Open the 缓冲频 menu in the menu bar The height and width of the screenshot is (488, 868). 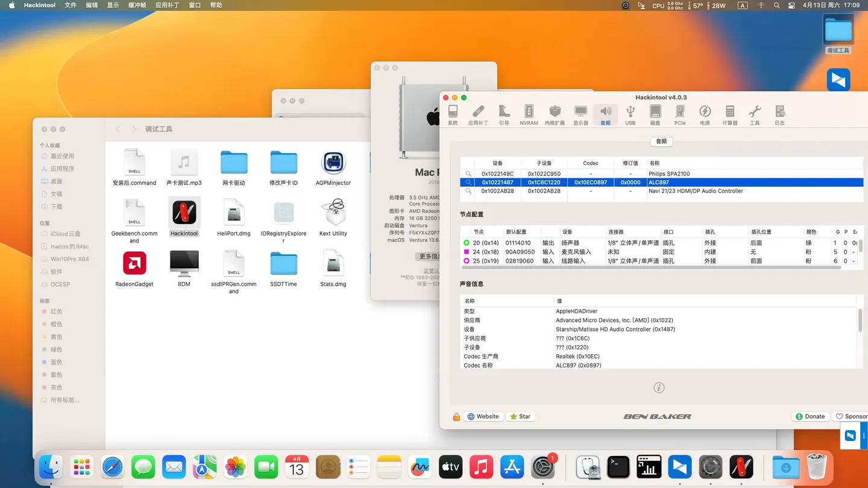(x=137, y=5)
